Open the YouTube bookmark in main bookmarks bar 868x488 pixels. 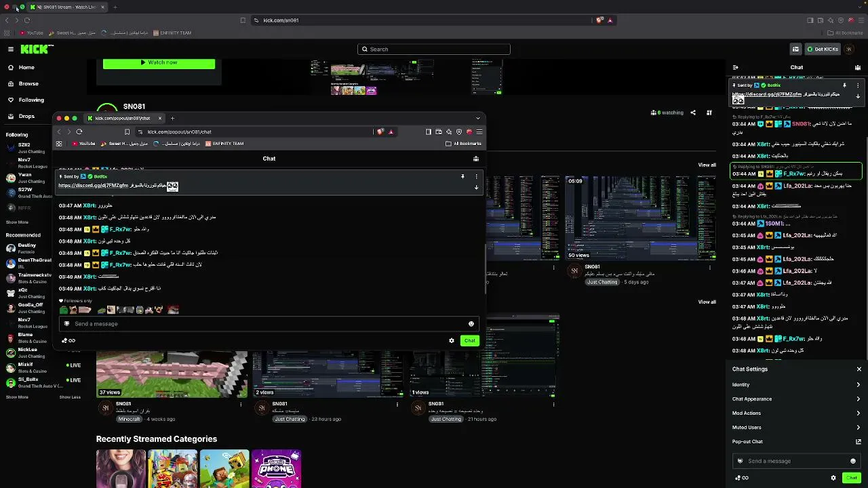[31, 33]
